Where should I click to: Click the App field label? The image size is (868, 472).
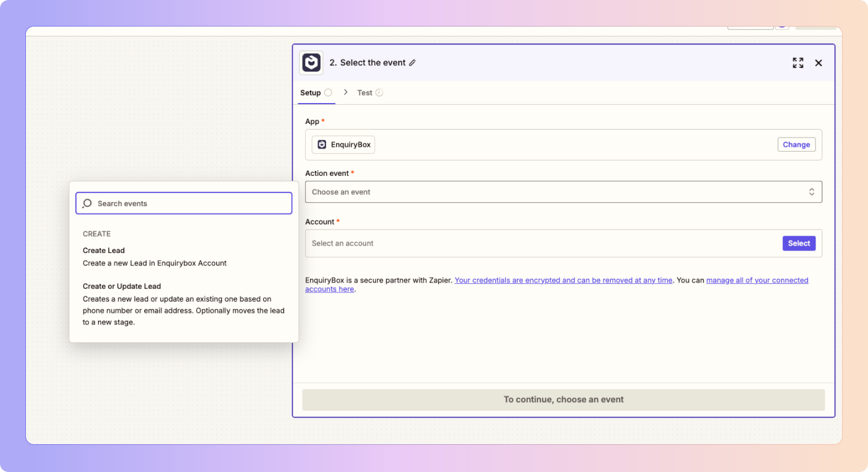pos(312,122)
